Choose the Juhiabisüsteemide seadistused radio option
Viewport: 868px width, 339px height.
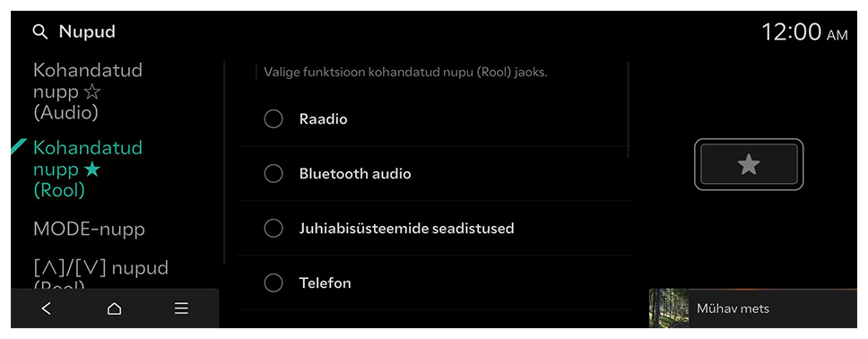(273, 228)
